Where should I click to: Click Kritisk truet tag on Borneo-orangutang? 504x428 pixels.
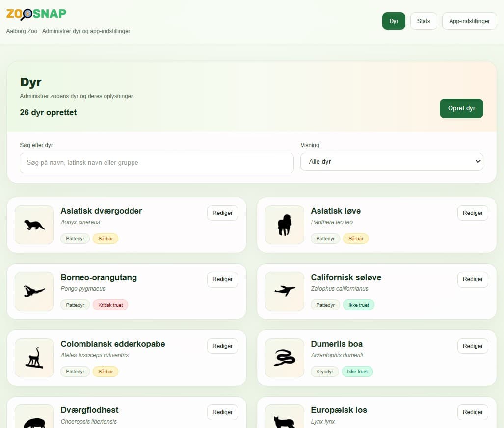click(x=110, y=305)
